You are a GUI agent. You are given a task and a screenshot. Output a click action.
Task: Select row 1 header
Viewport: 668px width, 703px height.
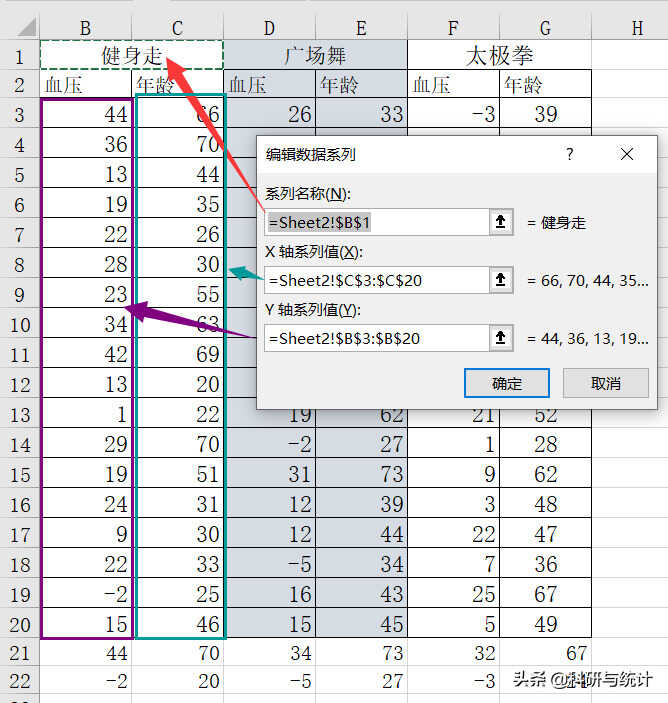(20, 56)
